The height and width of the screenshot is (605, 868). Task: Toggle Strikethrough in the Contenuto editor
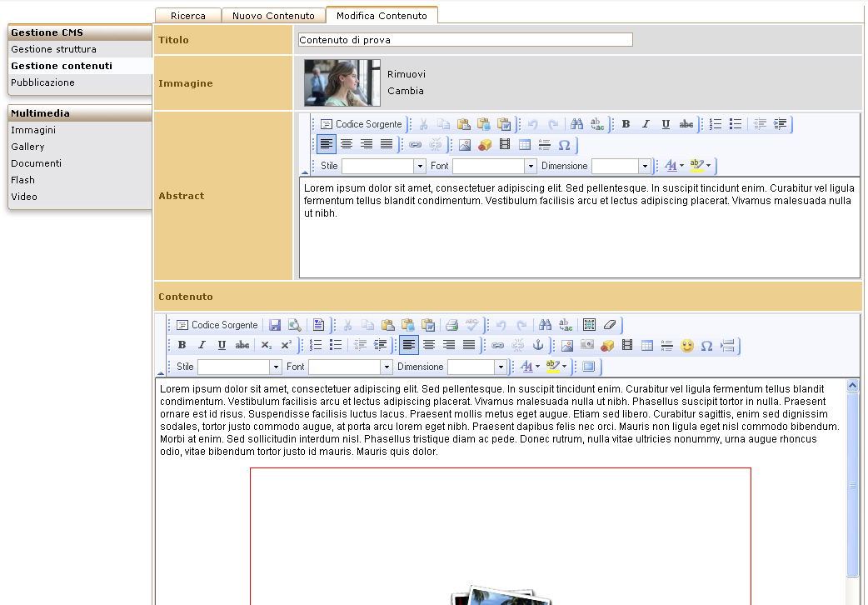(242, 345)
